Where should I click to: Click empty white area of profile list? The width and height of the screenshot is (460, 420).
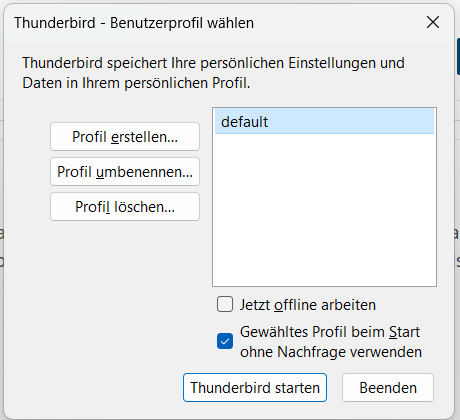click(x=324, y=210)
